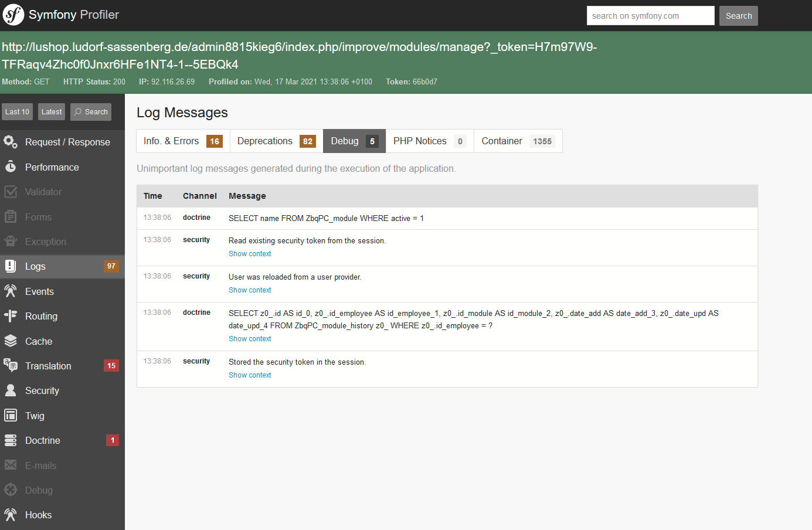The width and height of the screenshot is (812, 530).
Task: Click the Time column header
Action: click(x=153, y=196)
